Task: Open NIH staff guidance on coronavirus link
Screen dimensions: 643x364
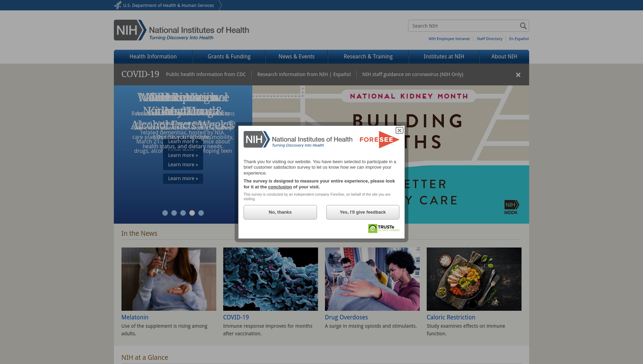Action: (x=413, y=74)
